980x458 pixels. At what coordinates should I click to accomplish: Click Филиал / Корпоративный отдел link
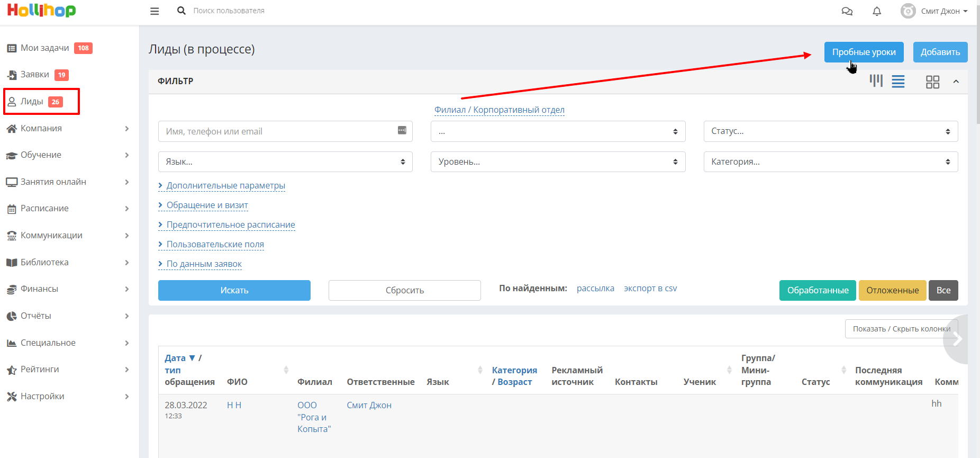coord(499,110)
